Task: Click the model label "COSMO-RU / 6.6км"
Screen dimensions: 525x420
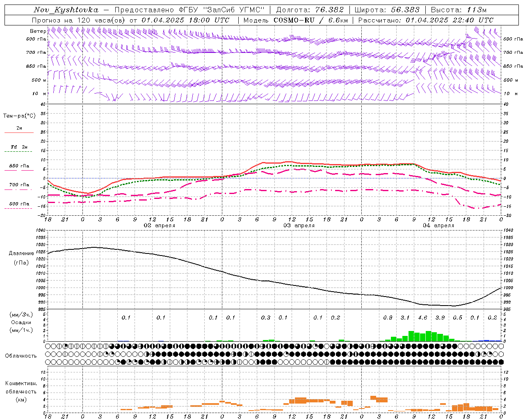Action: [310, 20]
